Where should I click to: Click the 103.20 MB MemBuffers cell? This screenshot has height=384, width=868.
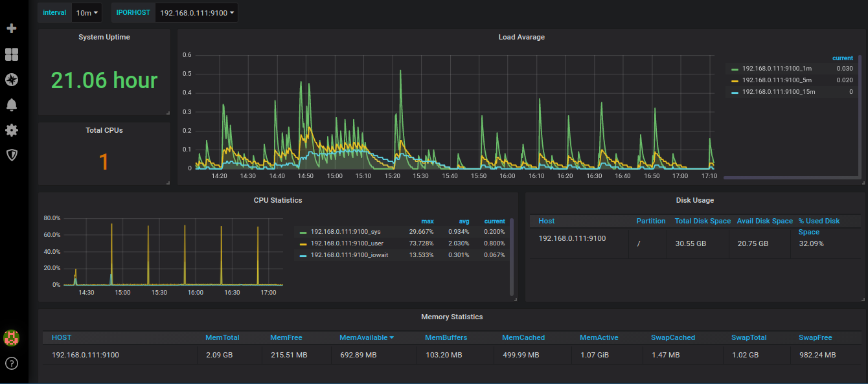tap(444, 355)
